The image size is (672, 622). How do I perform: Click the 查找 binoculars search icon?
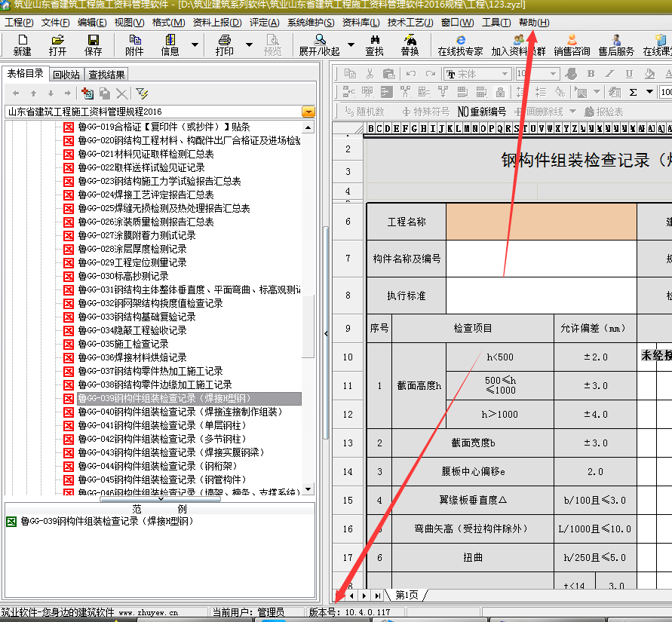click(374, 44)
